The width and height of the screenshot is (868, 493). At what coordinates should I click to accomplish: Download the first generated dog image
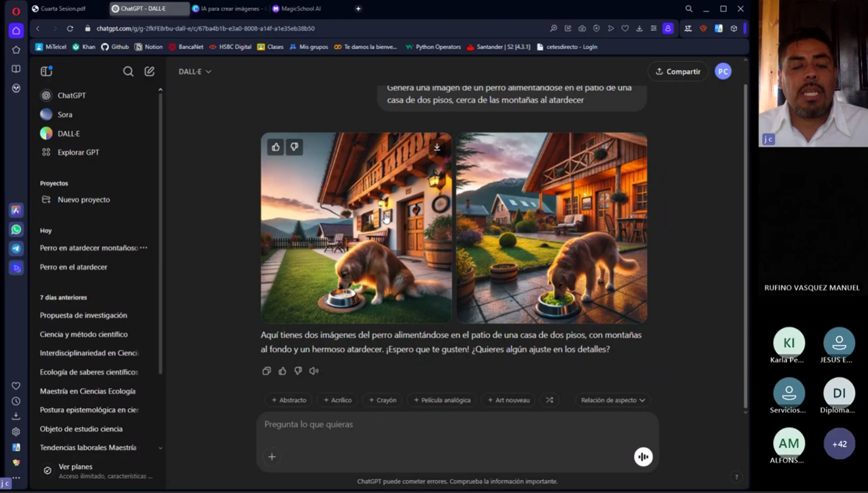click(437, 147)
